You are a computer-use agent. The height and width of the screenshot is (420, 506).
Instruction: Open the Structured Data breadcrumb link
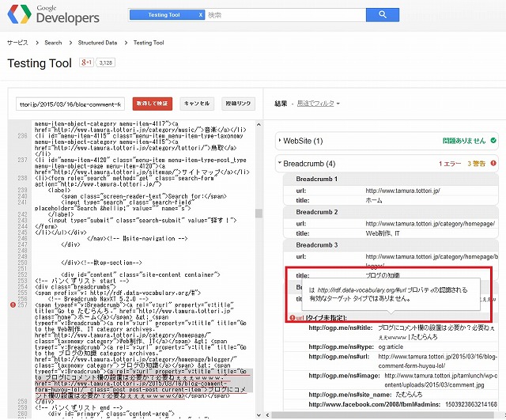pyautogui.click(x=97, y=43)
